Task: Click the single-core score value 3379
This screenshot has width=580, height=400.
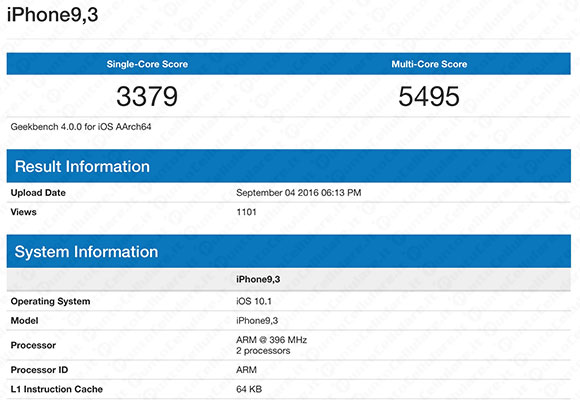Action: tap(147, 96)
